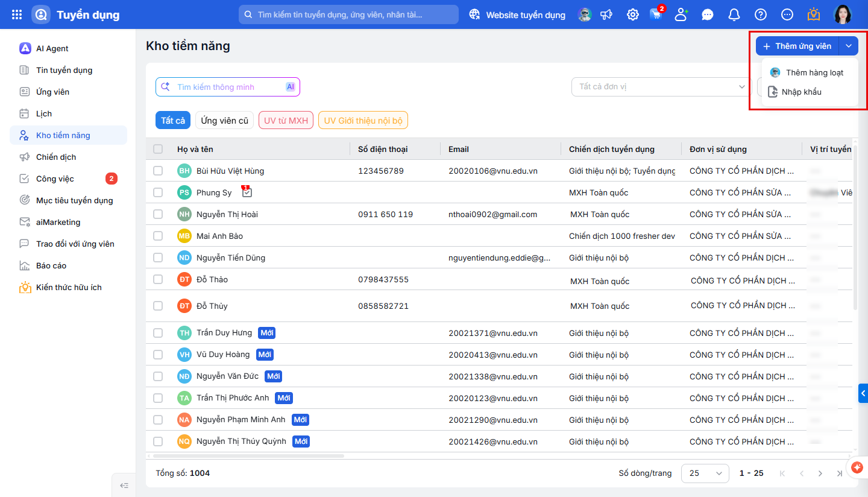Open the settings gear icon
Viewport: 868px width, 497px height.
point(632,14)
